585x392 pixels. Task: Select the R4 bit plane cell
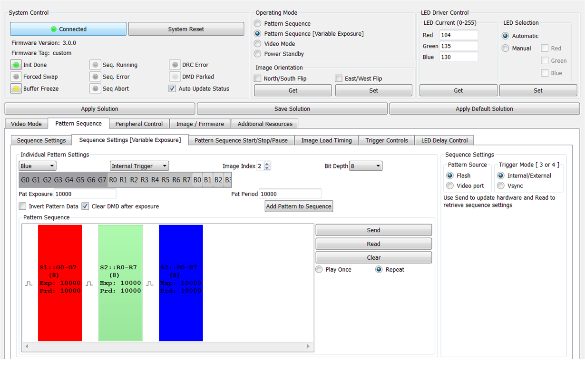tap(155, 180)
